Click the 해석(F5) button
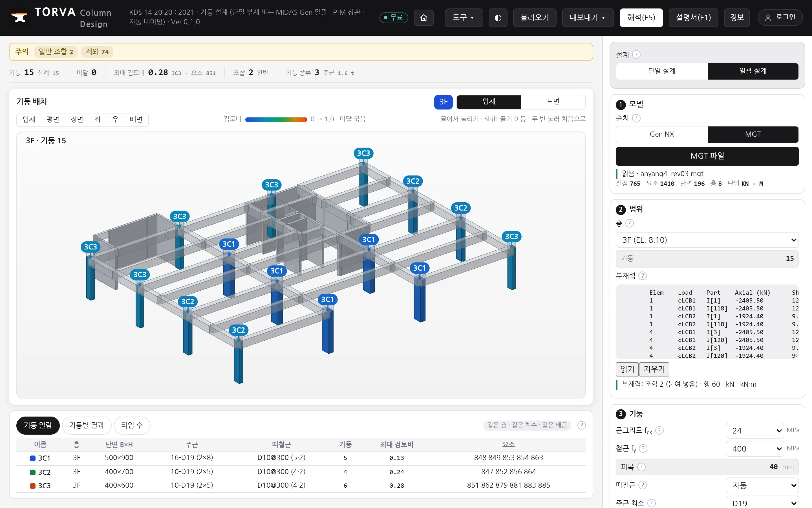Viewport: 812px width, 508px height. pos(641,17)
